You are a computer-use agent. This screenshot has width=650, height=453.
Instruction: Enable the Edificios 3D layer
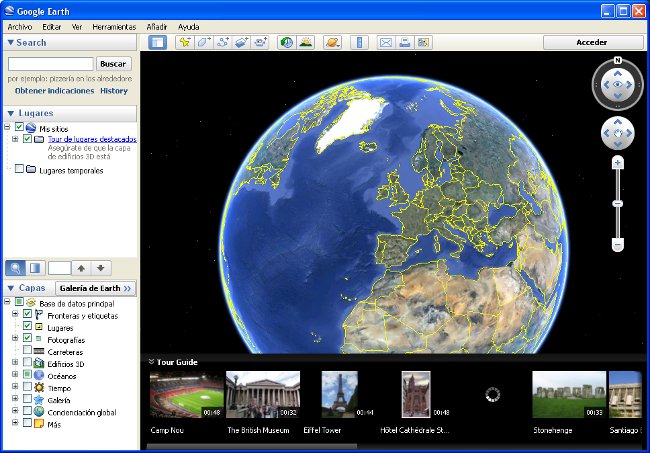tap(27, 362)
